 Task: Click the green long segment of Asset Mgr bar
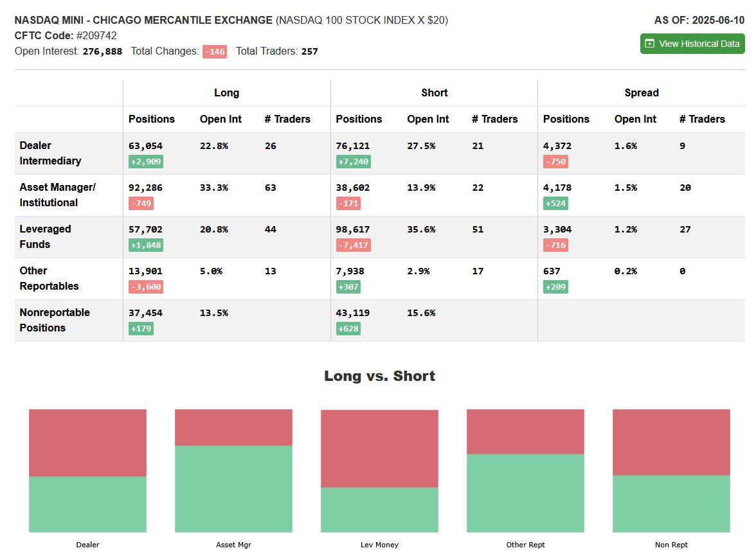pyautogui.click(x=233, y=489)
